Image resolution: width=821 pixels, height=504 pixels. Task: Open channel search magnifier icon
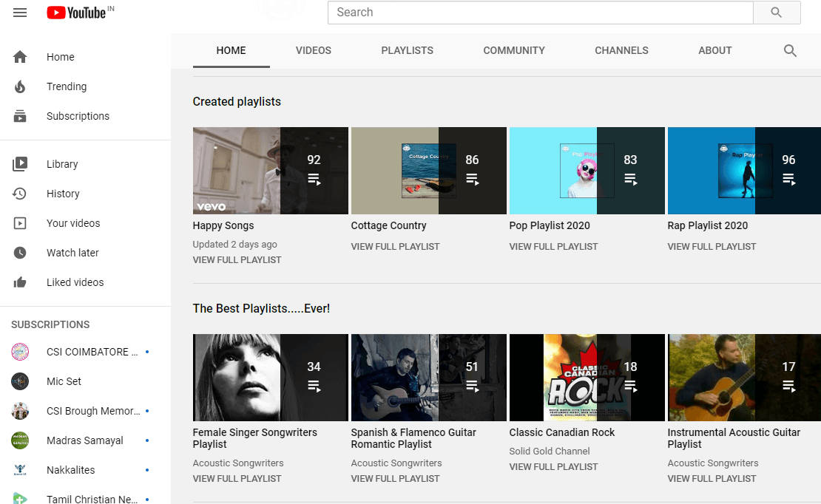[790, 51]
